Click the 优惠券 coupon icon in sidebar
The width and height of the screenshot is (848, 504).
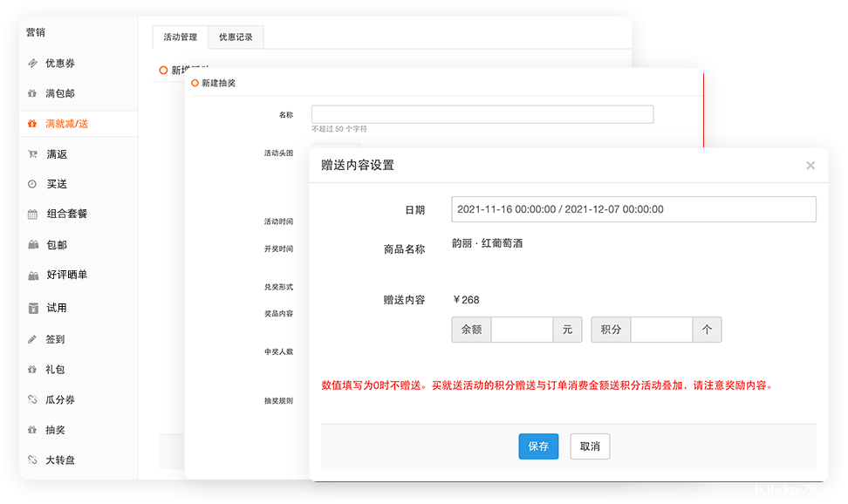click(x=32, y=64)
